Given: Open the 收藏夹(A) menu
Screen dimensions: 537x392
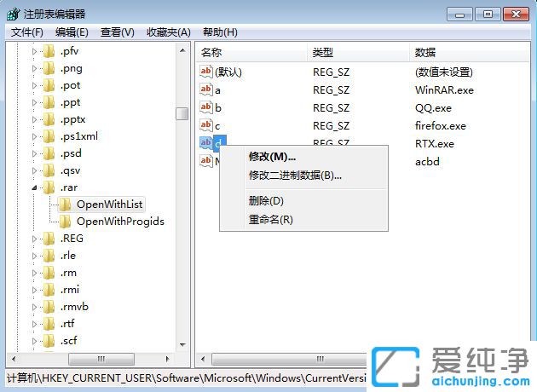Looking at the screenshot, I should [x=169, y=32].
